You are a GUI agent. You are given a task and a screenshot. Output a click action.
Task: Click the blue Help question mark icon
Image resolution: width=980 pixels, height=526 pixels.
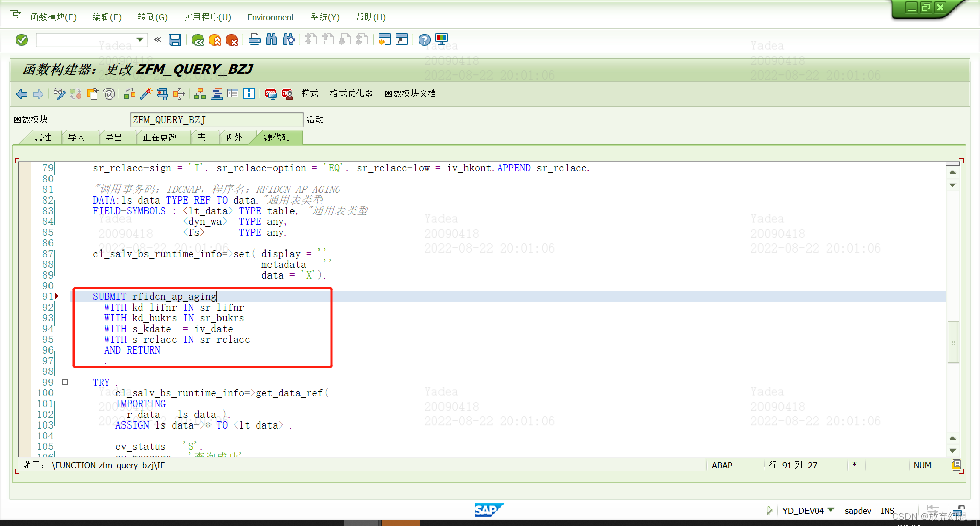pyautogui.click(x=424, y=40)
